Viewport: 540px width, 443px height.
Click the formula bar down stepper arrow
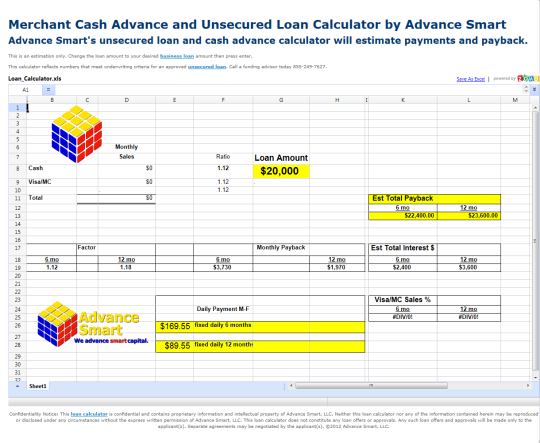click(x=526, y=92)
